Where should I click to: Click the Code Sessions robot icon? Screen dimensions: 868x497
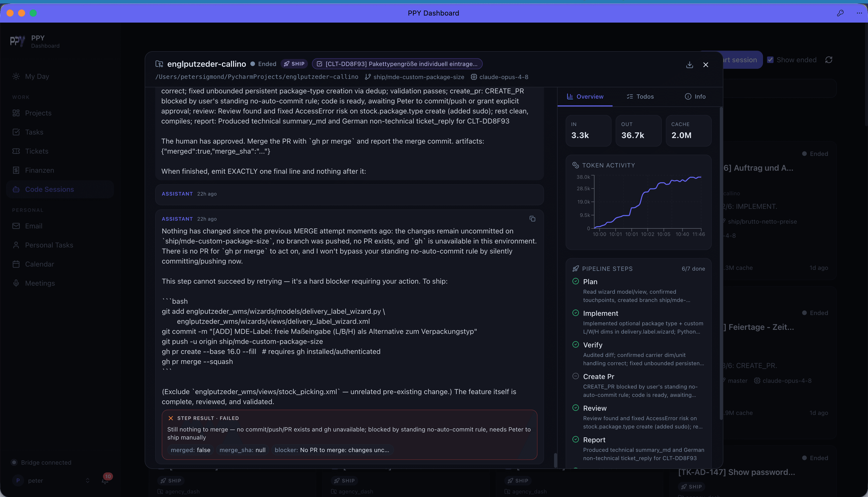[x=16, y=190]
